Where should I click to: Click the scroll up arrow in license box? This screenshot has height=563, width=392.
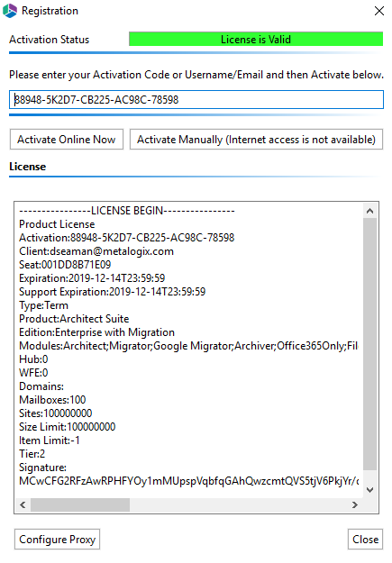click(x=369, y=211)
